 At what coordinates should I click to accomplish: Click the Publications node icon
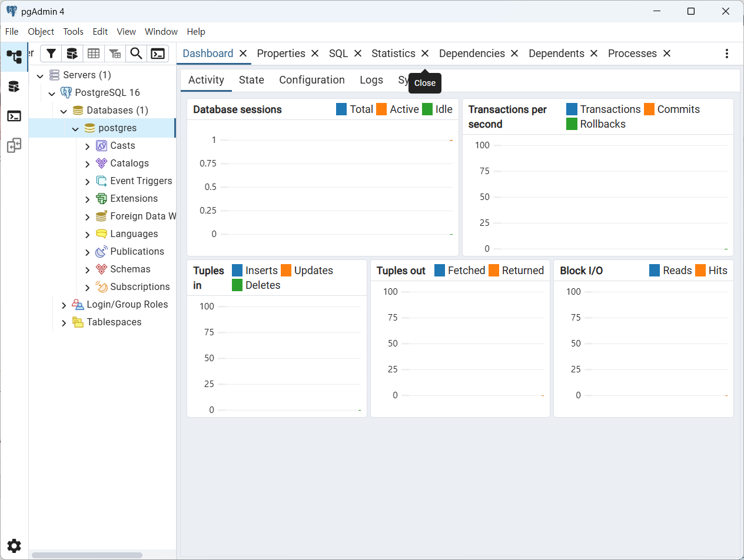click(x=101, y=252)
